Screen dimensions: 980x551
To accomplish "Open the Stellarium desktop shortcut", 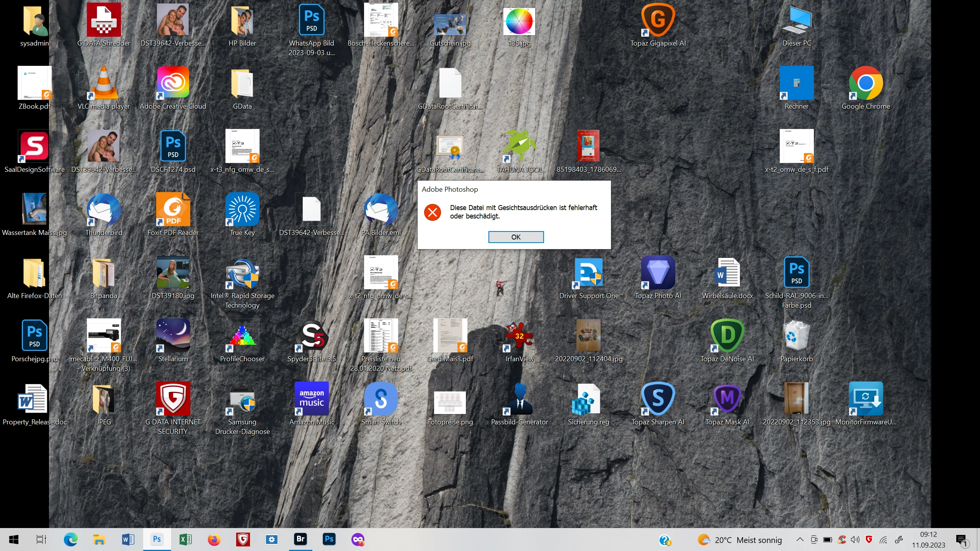I will 173,336.
